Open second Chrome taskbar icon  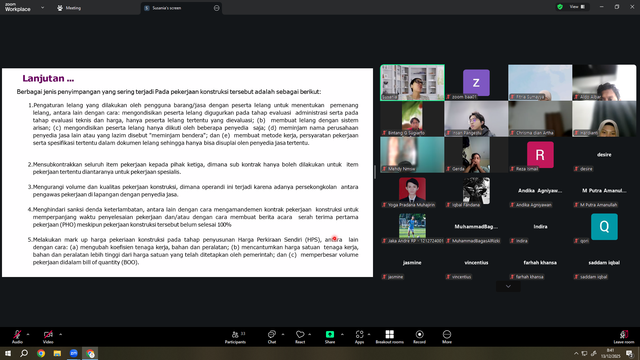pyautogui.click(x=90, y=353)
